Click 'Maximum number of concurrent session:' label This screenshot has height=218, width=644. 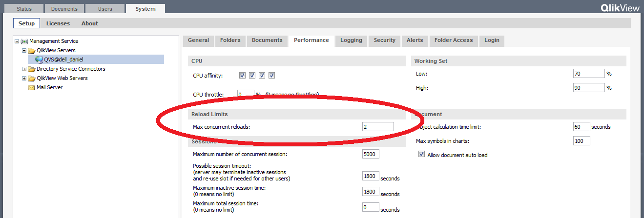pos(240,154)
